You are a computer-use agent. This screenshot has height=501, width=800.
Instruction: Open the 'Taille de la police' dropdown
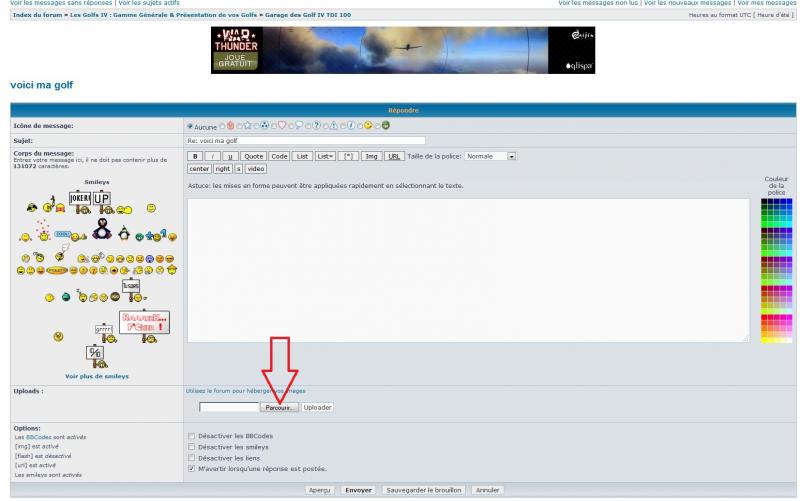[x=490, y=156]
